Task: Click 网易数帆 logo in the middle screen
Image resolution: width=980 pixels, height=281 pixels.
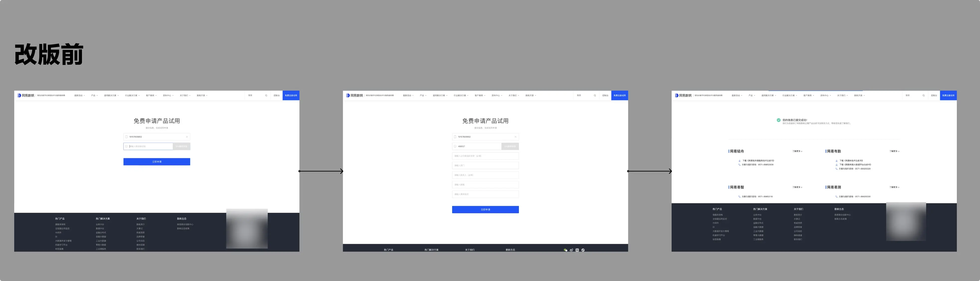Action: pos(355,95)
